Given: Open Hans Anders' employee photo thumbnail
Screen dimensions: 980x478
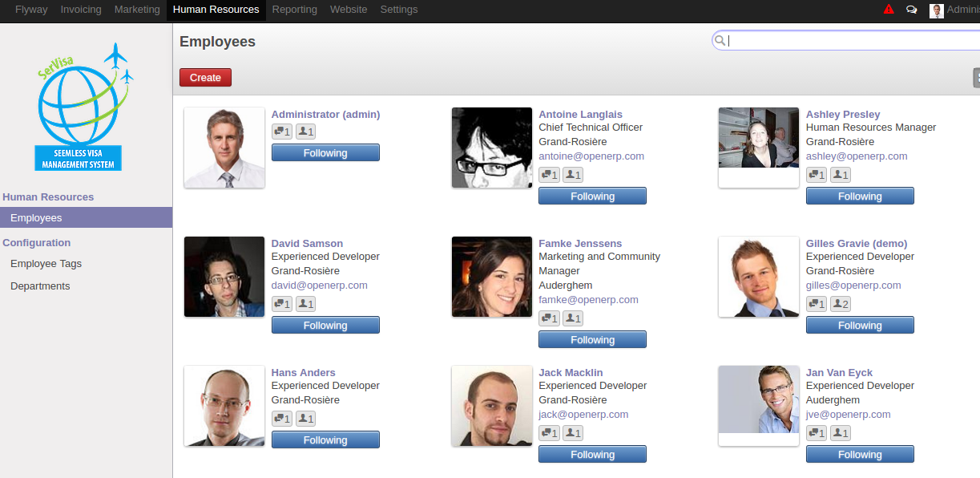Looking at the screenshot, I should tap(224, 406).
